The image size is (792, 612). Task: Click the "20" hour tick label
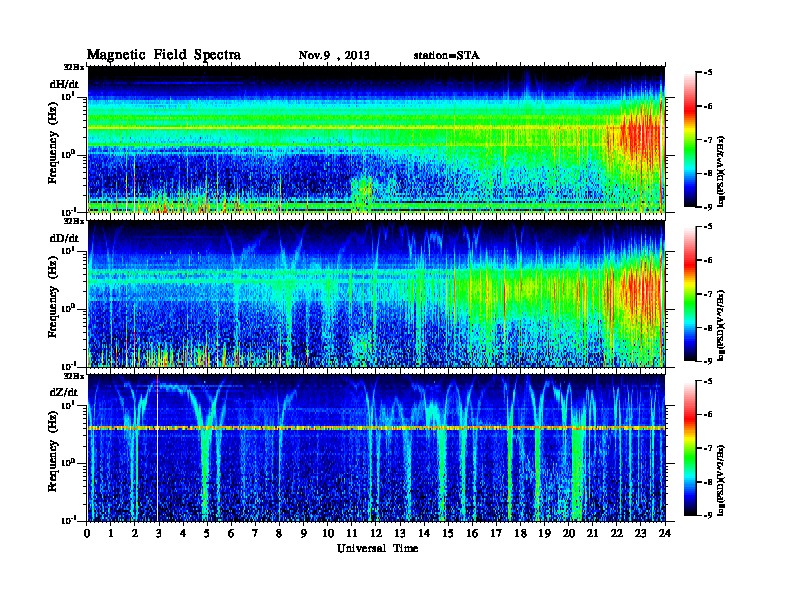(x=568, y=533)
